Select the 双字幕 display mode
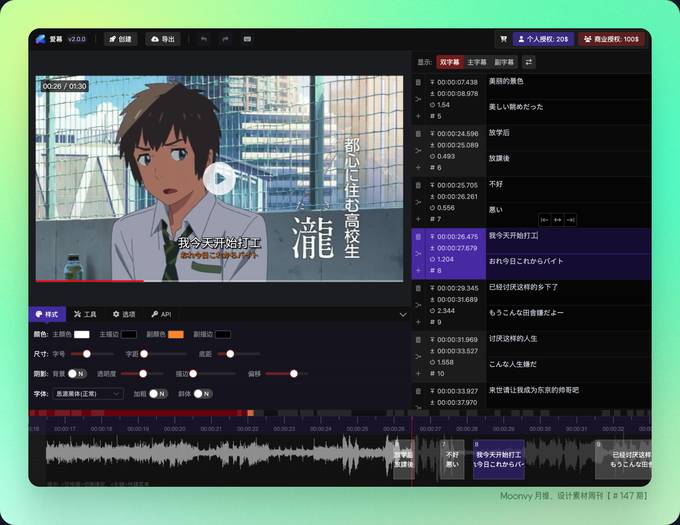This screenshot has width=680, height=525. 449,62
